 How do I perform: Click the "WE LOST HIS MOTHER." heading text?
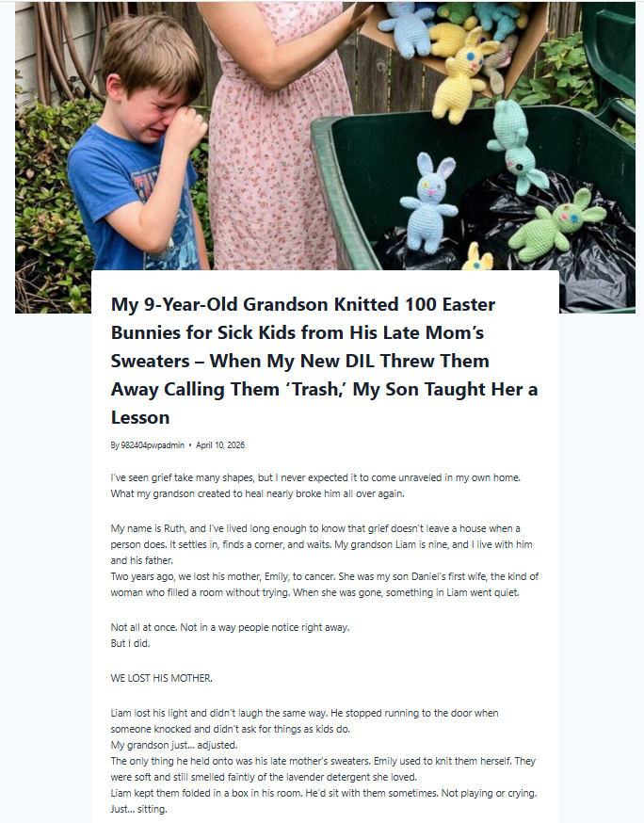161,678
